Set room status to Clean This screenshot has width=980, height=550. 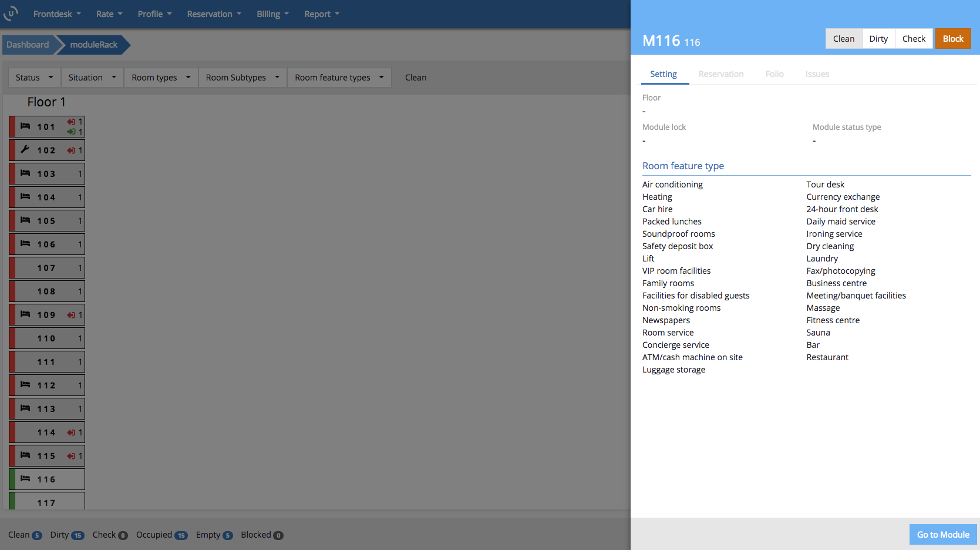pyautogui.click(x=843, y=39)
